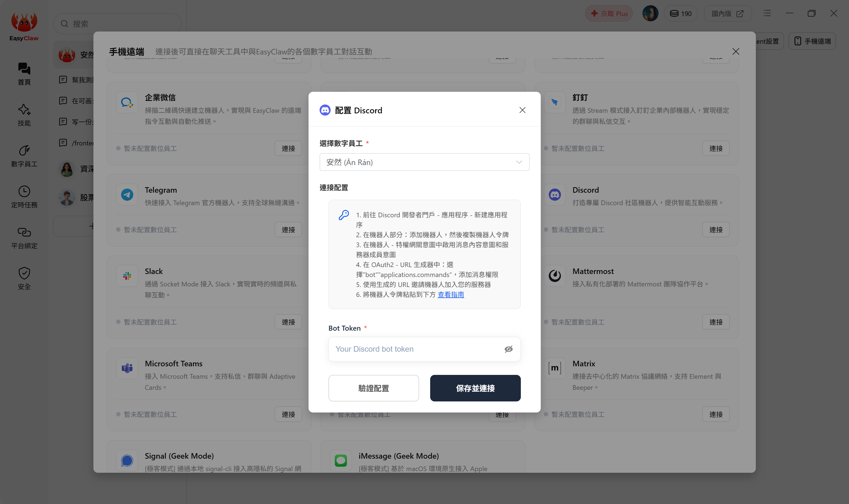Click 連接 on the 釘釘 card
The image size is (849, 504).
point(715,148)
